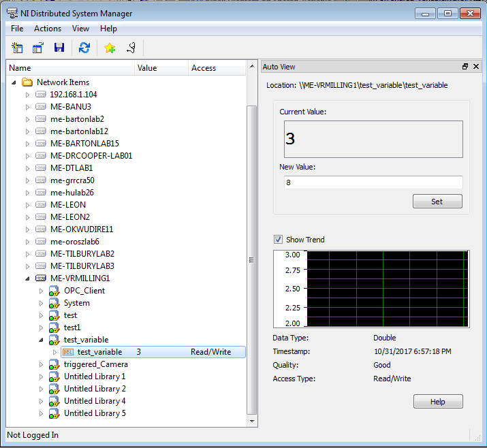Screen dimensions: 487x448
Task: Expand the ME-BANU3 node
Action: coord(27,107)
